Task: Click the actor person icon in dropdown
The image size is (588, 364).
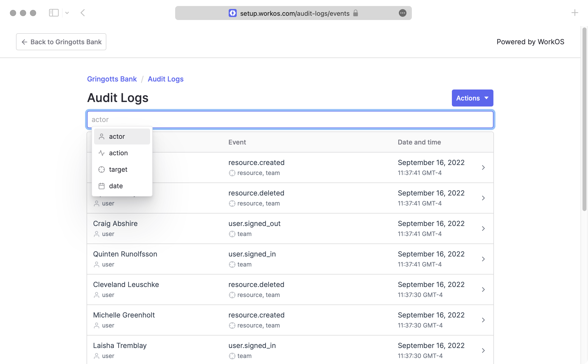Action: (x=102, y=136)
